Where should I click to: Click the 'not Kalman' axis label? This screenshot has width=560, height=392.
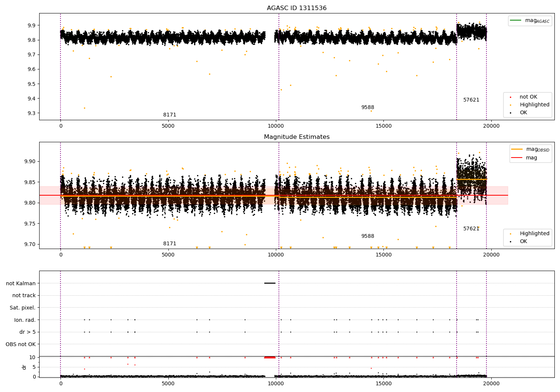pos(21,283)
